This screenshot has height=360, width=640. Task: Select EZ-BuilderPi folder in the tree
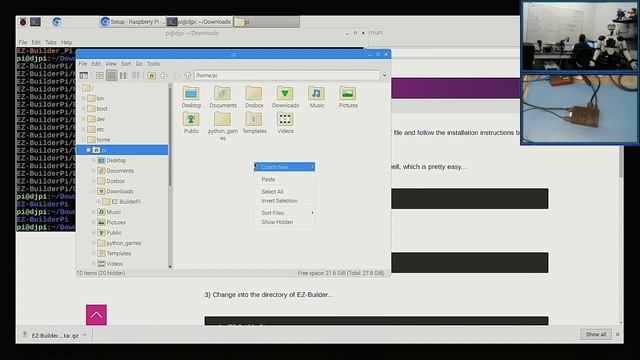pyautogui.click(x=126, y=202)
